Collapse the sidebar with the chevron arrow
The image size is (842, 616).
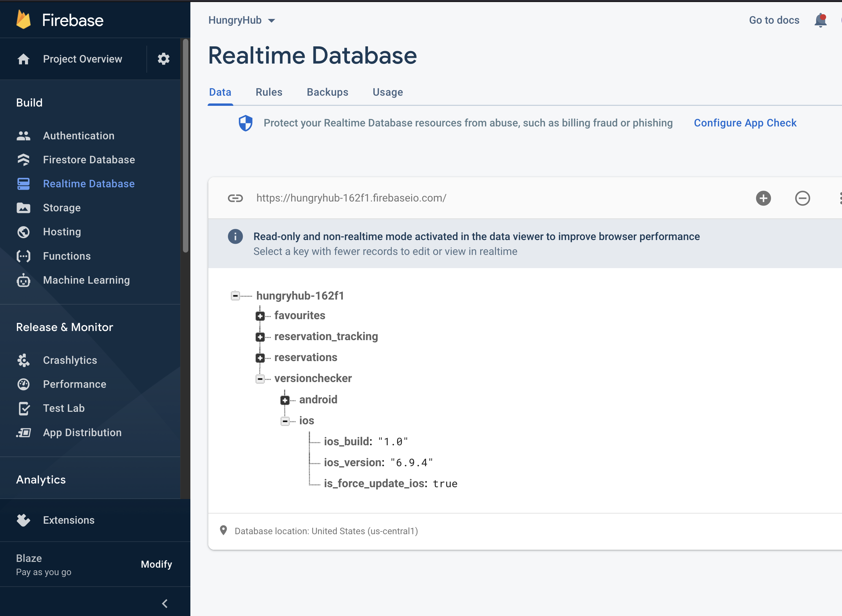point(165,603)
